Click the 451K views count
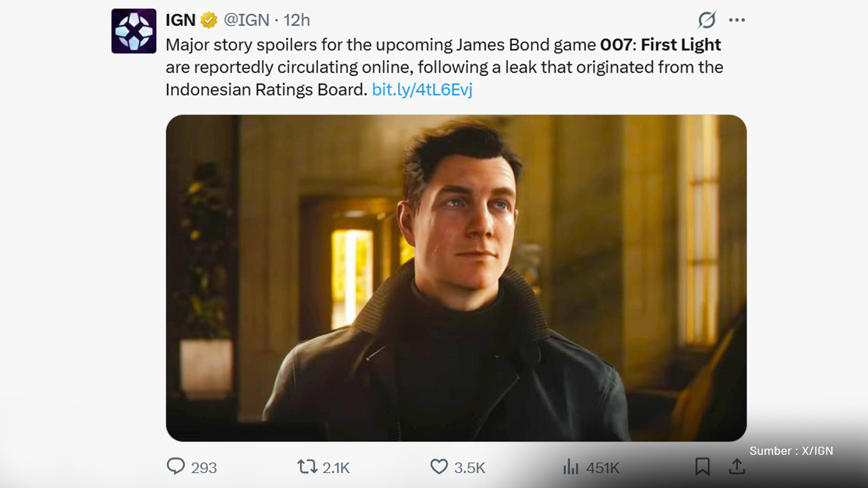This screenshot has height=488, width=868. (x=603, y=468)
